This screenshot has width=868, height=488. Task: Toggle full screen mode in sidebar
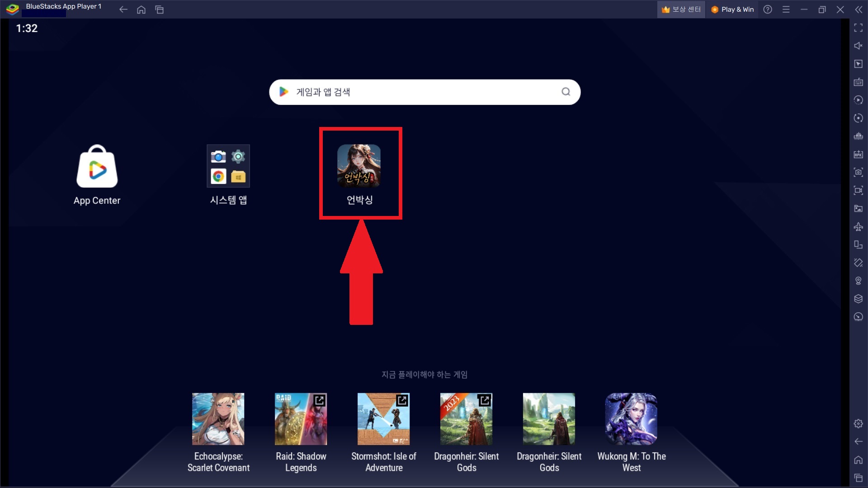click(859, 28)
